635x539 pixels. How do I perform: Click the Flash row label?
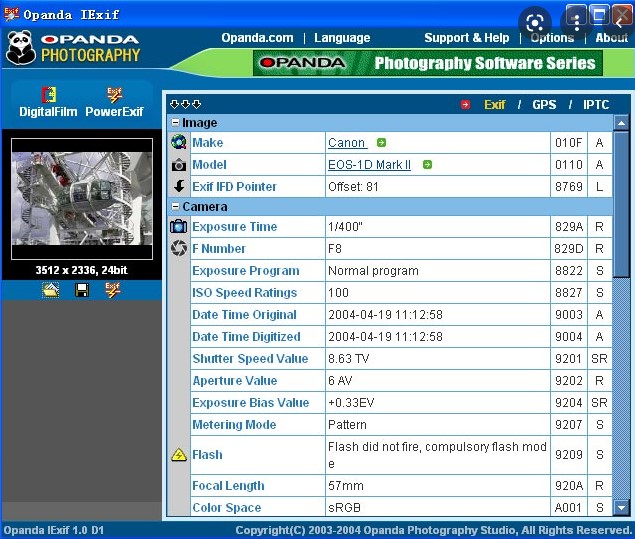tap(207, 455)
